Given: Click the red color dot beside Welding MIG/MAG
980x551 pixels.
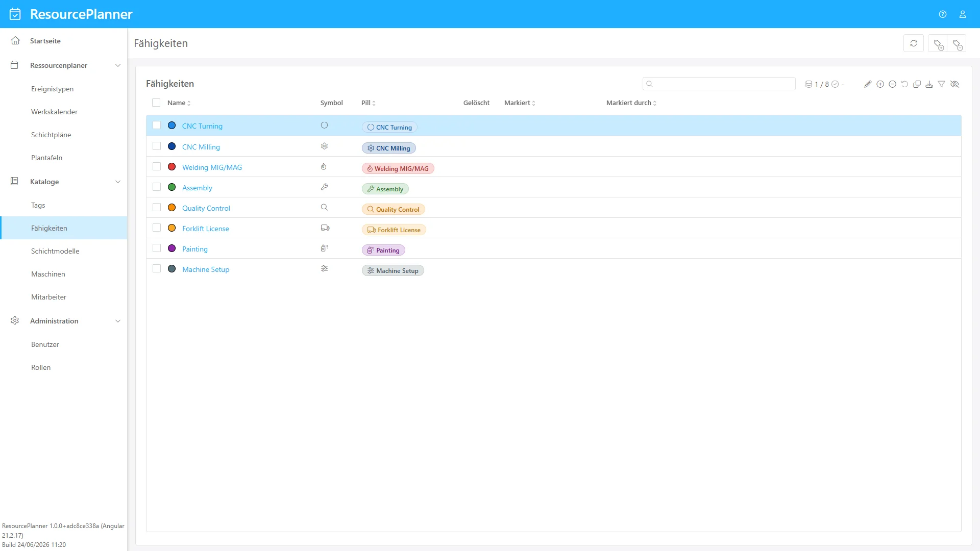Looking at the screenshot, I should coord(172,166).
